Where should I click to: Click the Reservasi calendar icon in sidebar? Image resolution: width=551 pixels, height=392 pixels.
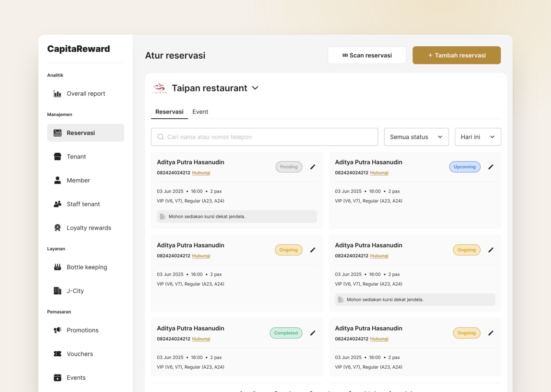coord(57,133)
